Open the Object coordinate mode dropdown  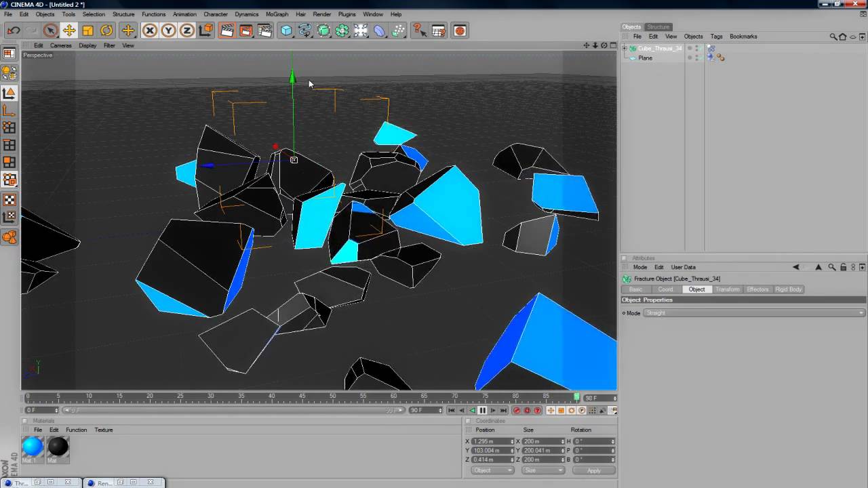click(492, 470)
